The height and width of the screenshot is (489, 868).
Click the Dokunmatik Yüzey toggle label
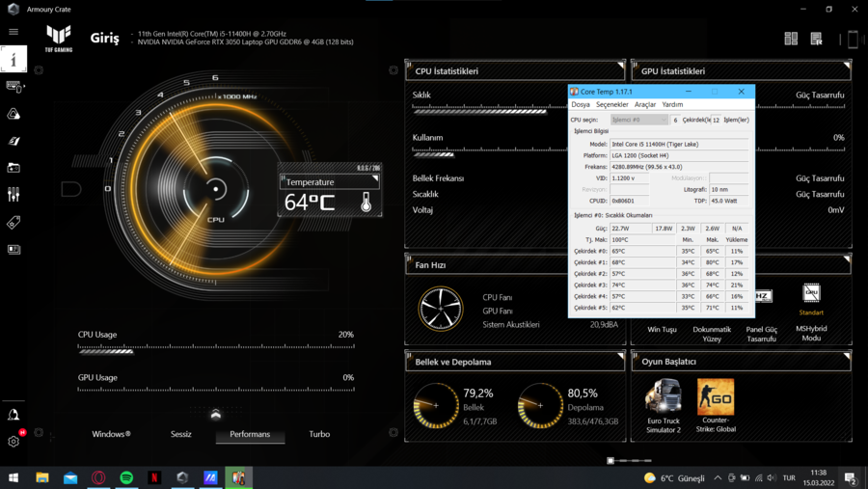(712, 334)
